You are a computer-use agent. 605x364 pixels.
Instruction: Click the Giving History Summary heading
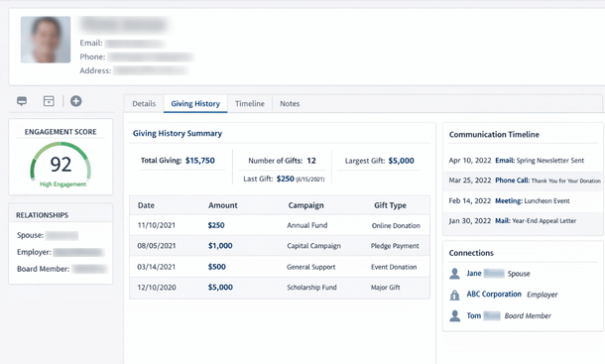[178, 134]
